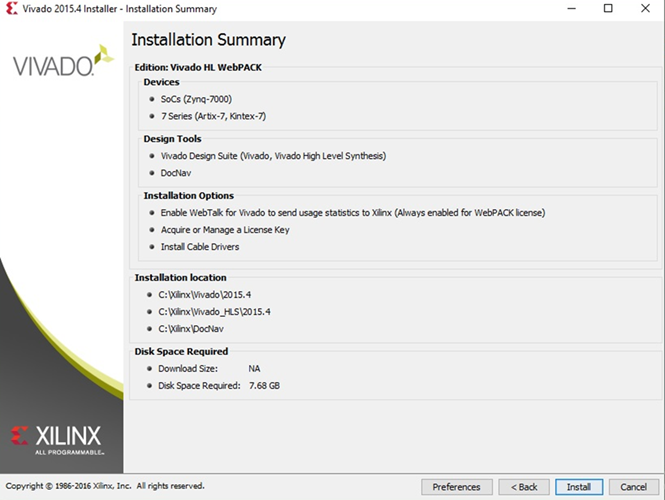Click the Xilinx All Programmable logo
Image resolution: width=665 pixels, height=500 pixels.
[x=56, y=440]
